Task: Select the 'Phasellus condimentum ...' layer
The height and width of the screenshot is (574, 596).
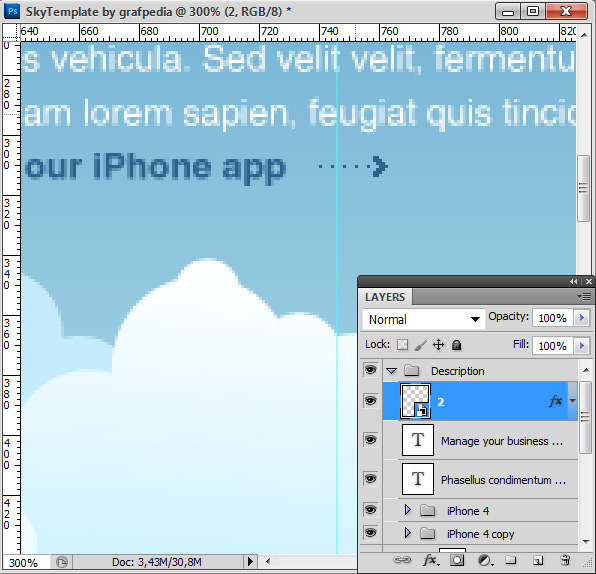Action: 503,480
